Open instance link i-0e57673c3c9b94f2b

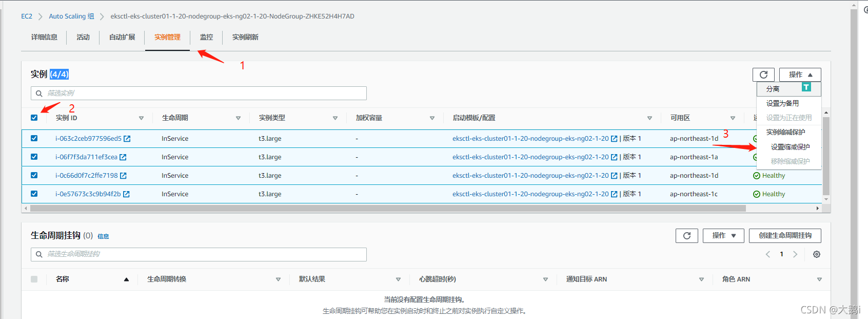point(88,194)
